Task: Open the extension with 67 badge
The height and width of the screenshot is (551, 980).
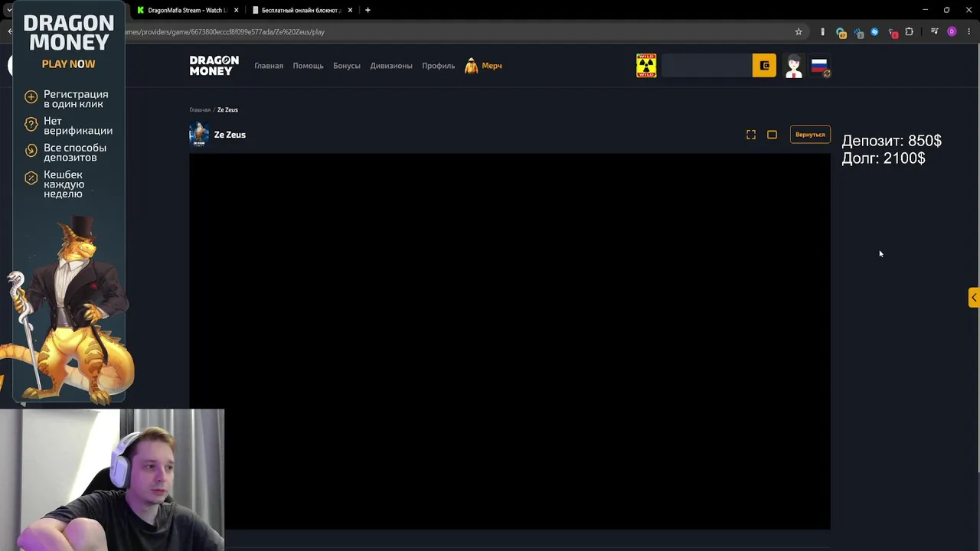Action: pyautogui.click(x=841, y=32)
